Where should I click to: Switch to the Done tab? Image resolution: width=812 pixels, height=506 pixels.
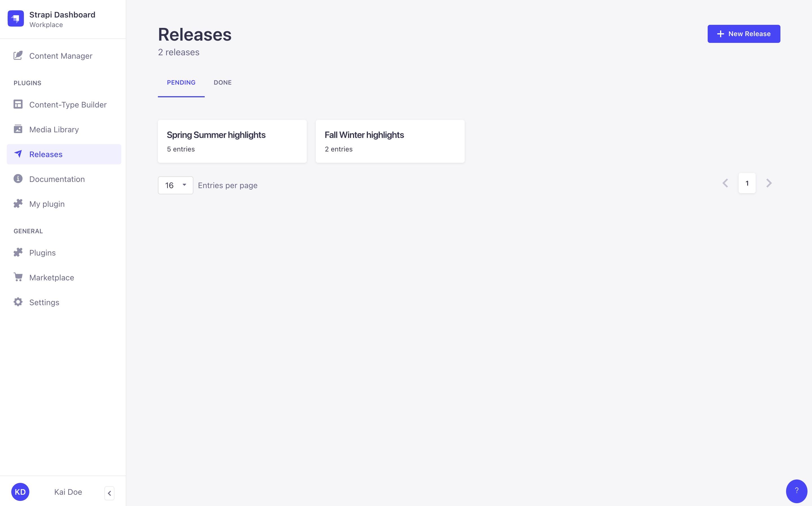[222, 82]
